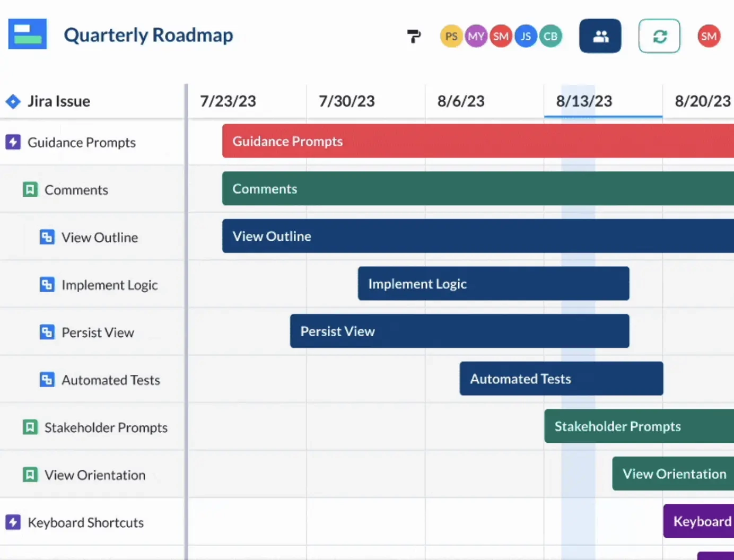
Task: Click the yellow PS collaborator avatar
Action: coord(451,36)
